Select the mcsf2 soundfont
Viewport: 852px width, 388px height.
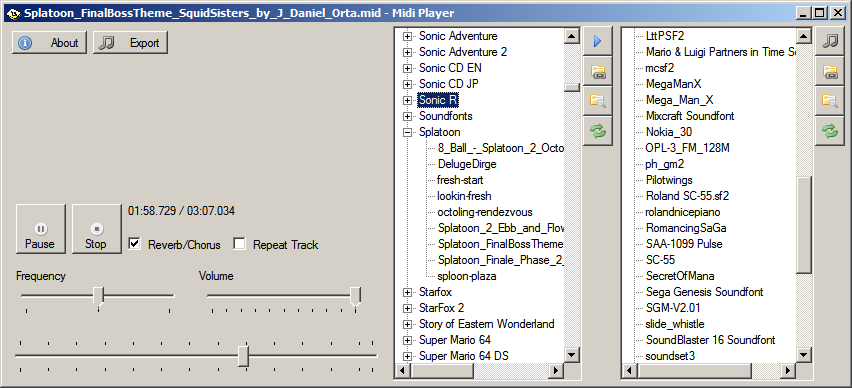[660, 68]
